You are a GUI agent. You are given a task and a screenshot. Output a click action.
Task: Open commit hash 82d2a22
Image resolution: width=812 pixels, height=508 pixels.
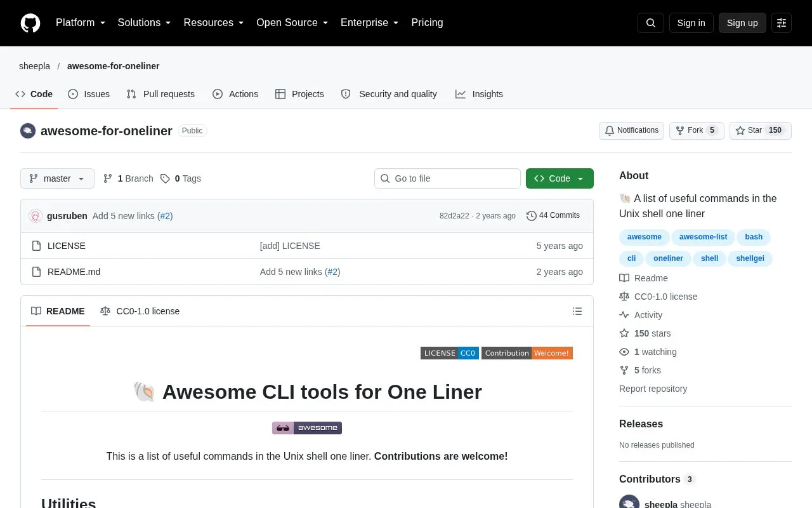454,216
